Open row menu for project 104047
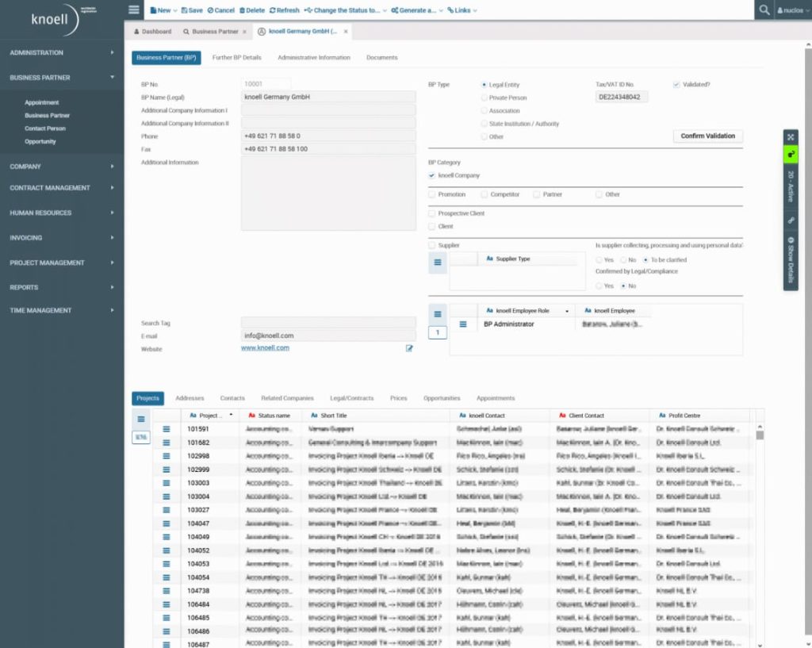The height and width of the screenshot is (648, 812). (167, 523)
